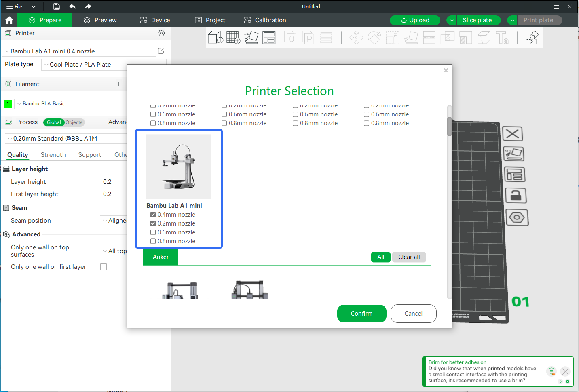Enable Only one wall on first layer

coord(104,267)
